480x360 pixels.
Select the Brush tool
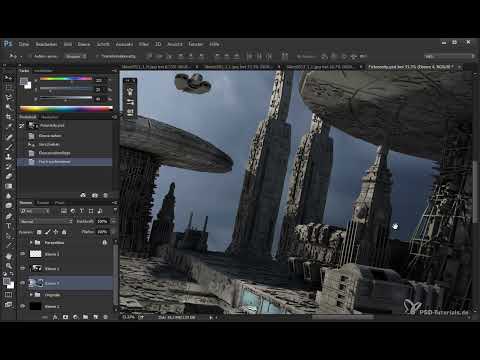pyautogui.click(x=8, y=147)
